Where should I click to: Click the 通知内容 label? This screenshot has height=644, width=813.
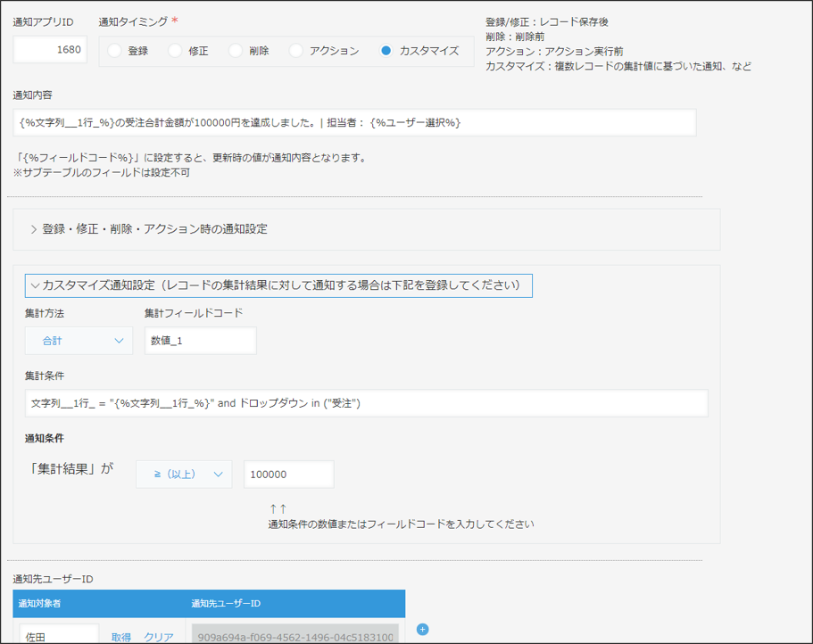33,95
